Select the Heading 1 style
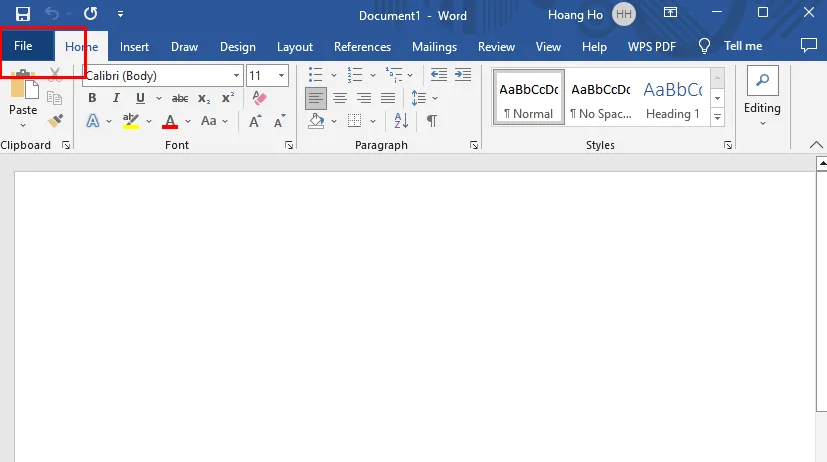This screenshot has height=462, width=827. [x=672, y=98]
